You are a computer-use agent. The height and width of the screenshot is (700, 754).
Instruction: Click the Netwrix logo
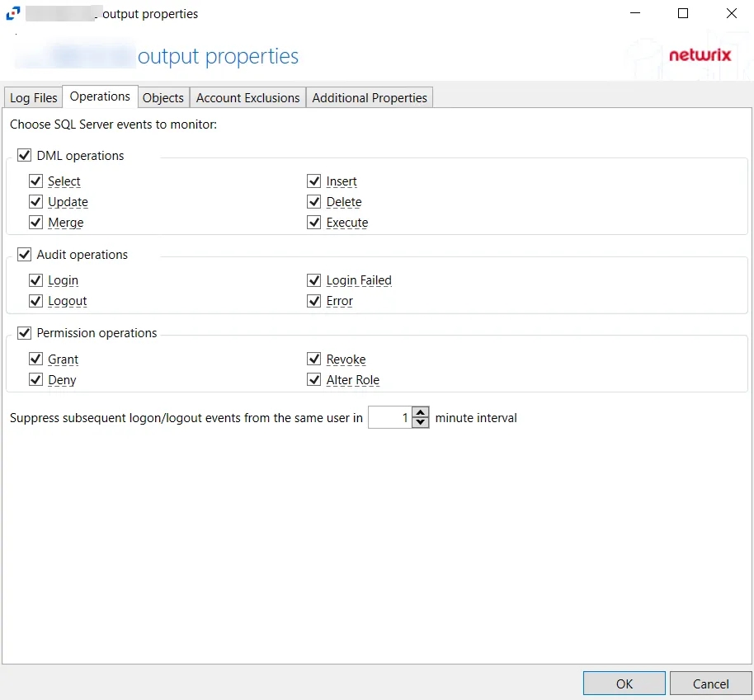pos(700,54)
